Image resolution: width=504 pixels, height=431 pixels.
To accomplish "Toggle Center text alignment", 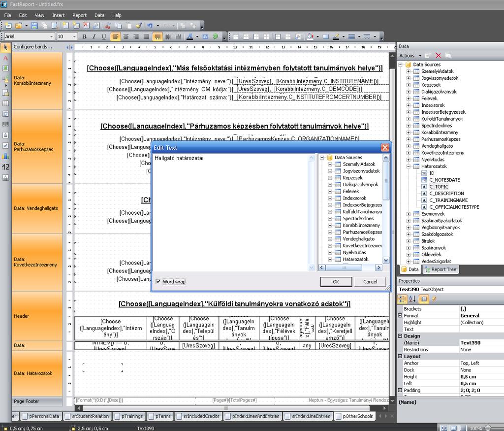I will point(126,36).
